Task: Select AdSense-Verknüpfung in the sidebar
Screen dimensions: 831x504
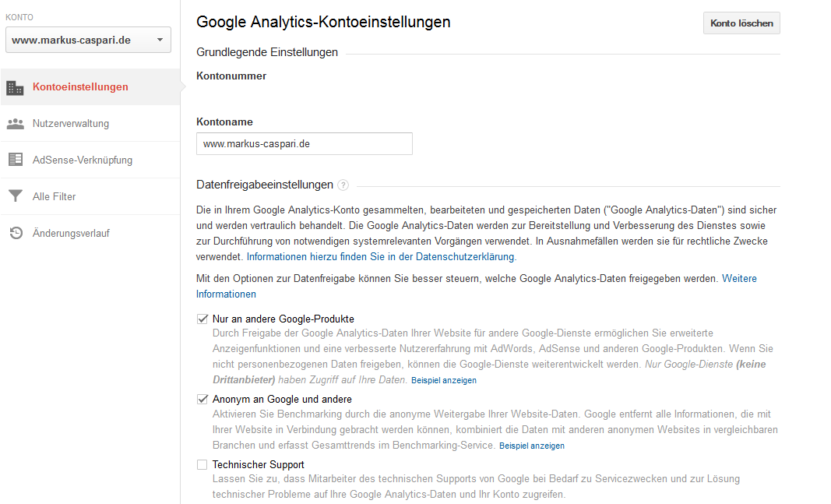Action: point(83,160)
